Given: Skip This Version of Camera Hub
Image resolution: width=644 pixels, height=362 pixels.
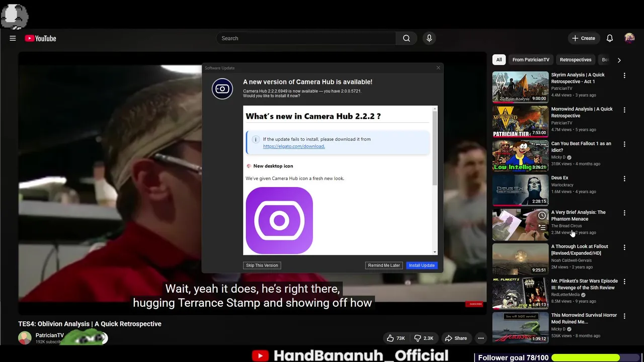Looking at the screenshot, I should point(262,265).
